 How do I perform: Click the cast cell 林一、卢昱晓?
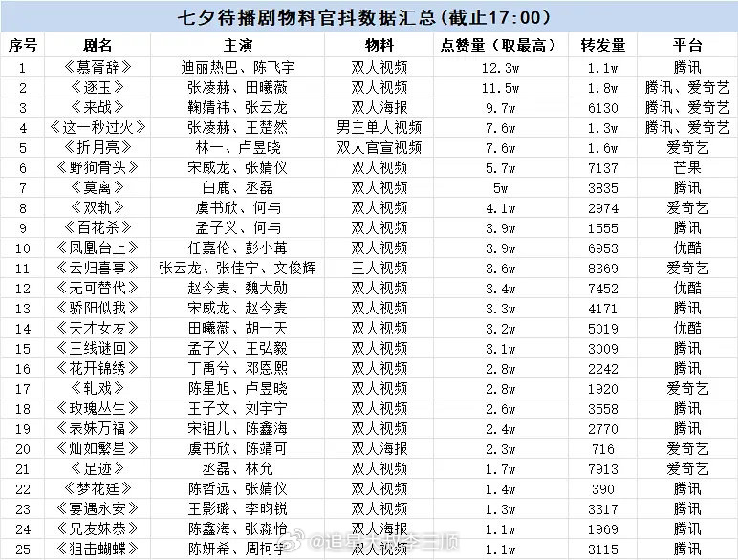238,148
